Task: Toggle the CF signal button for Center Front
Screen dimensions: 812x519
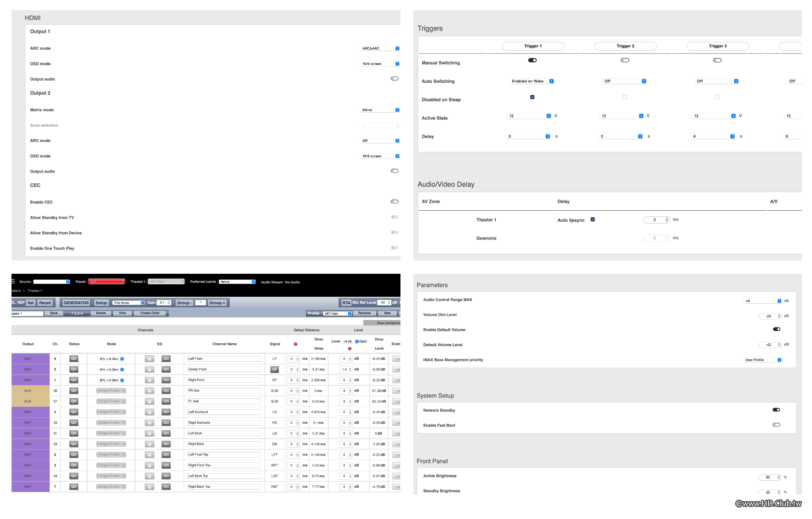Action: click(x=275, y=369)
